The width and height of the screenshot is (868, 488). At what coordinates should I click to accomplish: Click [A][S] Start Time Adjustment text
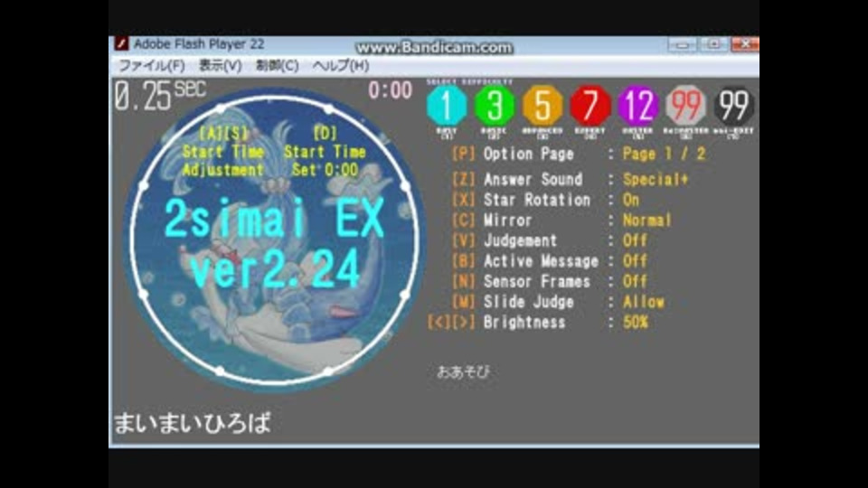click(223, 152)
